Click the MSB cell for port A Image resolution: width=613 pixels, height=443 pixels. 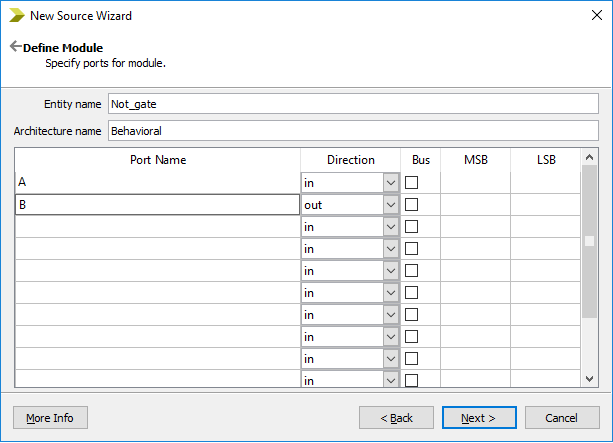475,183
